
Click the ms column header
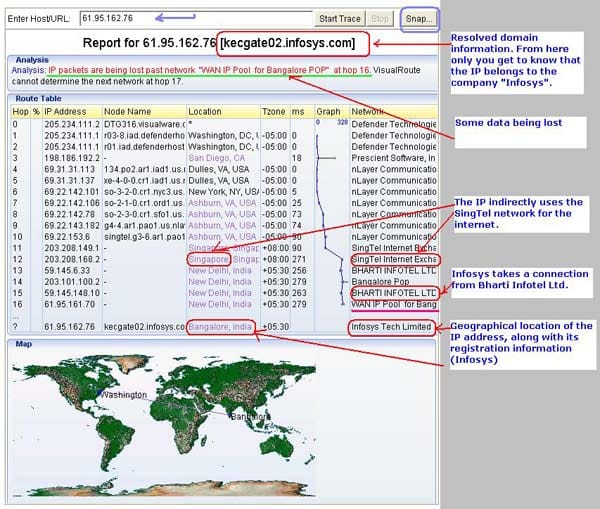tap(299, 112)
